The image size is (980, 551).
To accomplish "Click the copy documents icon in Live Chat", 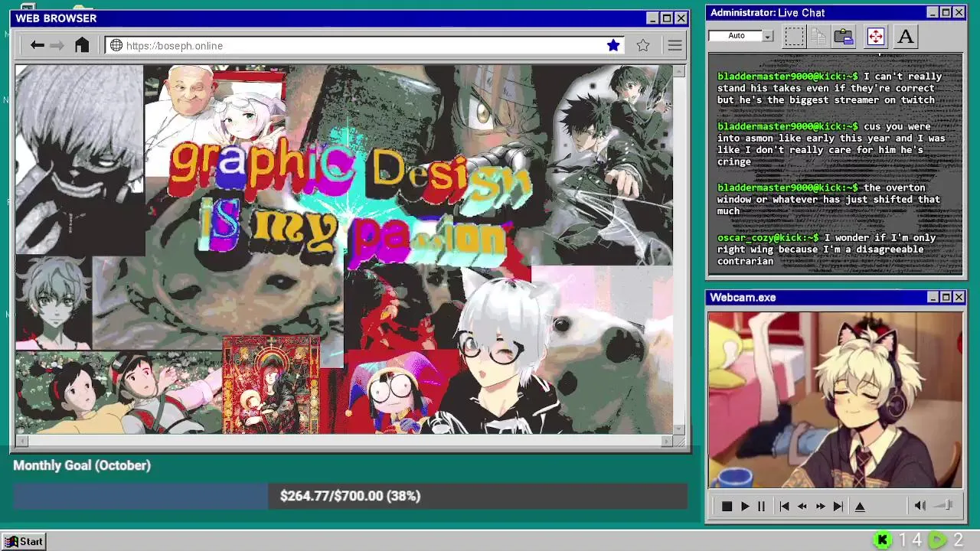I will pos(818,36).
